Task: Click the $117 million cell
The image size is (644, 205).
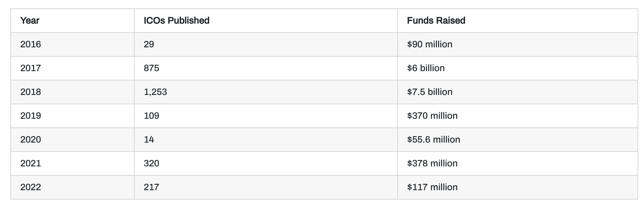Action: (432, 187)
